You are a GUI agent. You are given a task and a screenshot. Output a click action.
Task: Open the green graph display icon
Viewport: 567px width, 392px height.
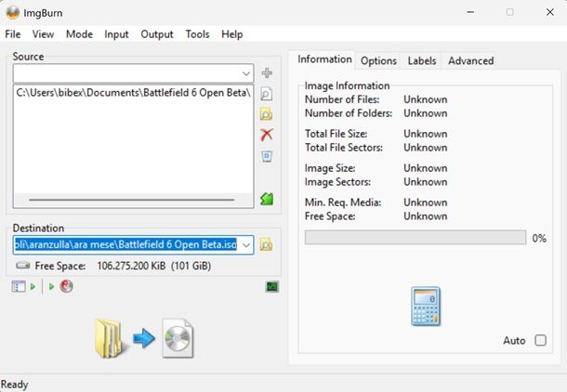coord(272,287)
